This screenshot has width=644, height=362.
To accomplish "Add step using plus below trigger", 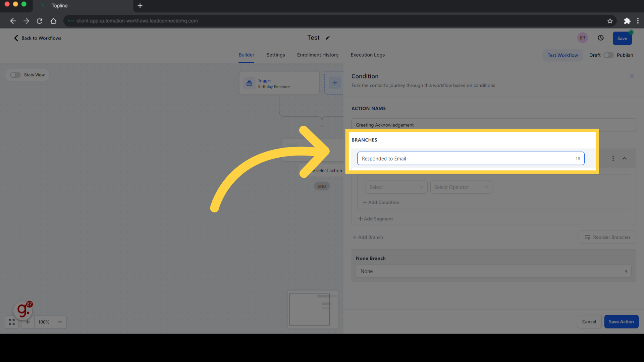I will pyautogui.click(x=322, y=126).
